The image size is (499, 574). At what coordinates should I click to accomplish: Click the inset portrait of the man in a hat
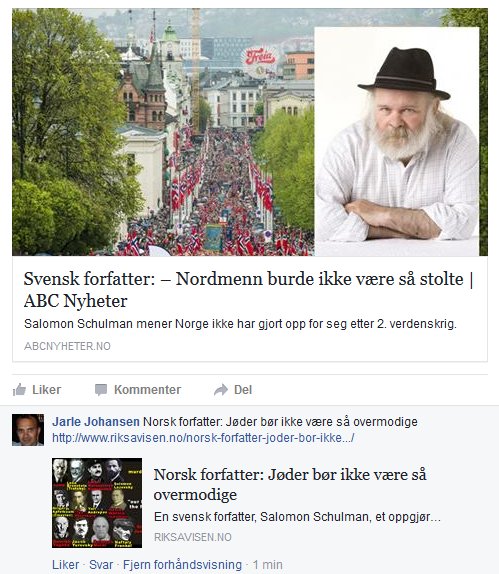[x=397, y=141]
